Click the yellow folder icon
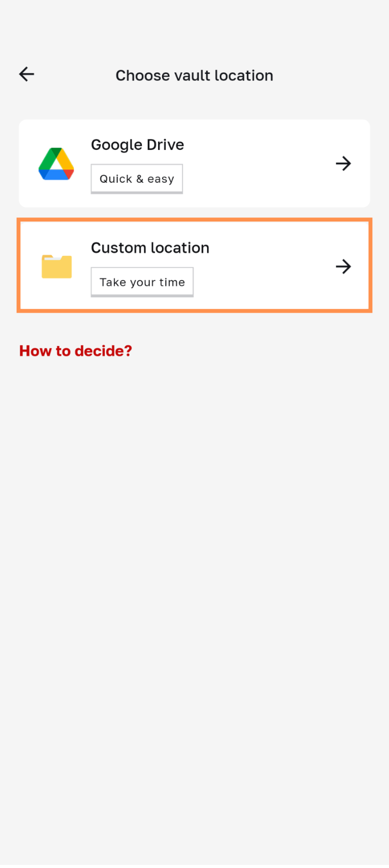Image resolution: width=389 pixels, height=868 pixels. click(56, 267)
